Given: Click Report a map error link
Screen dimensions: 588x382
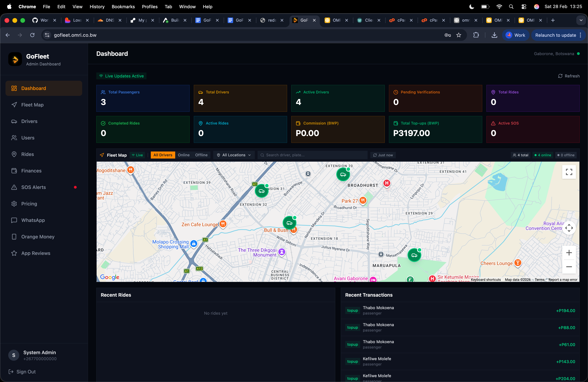Looking at the screenshot, I should coord(563,280).
